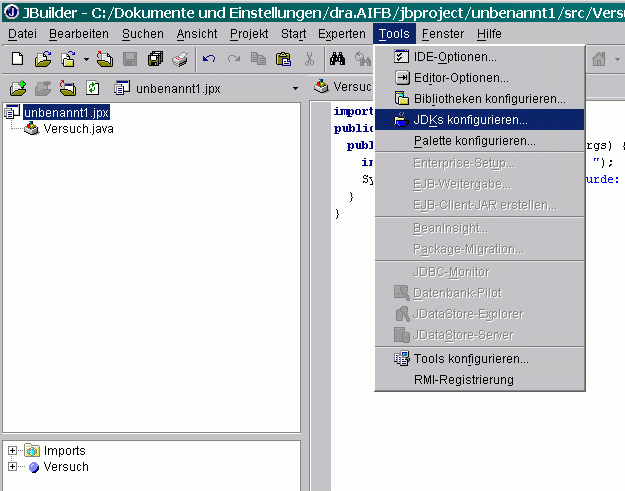This screenshot has width=625, height=491.
Task: Open the Reopen file dropdown arrow
Action: click(x=86, y=60)
